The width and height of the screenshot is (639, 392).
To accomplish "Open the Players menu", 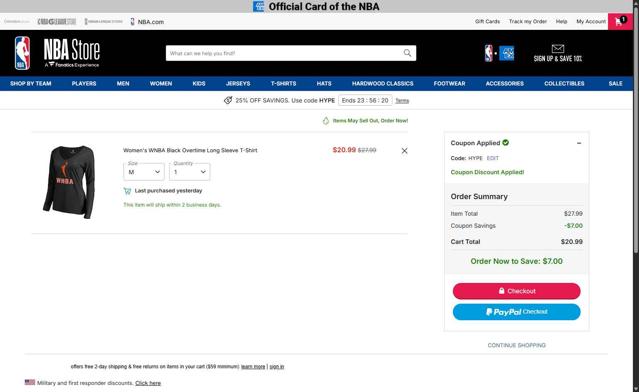I will [84, 84].
